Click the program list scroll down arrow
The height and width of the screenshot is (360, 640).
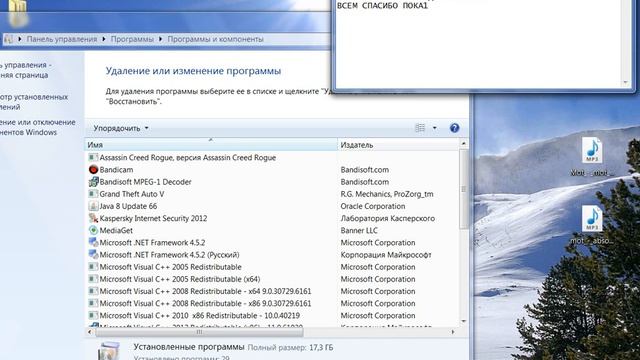click(463, 321)
